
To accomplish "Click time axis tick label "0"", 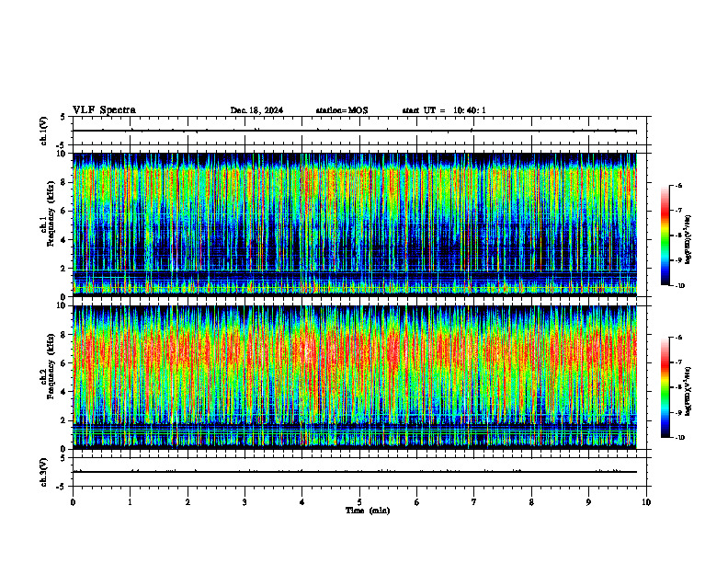I will [x=73, y=502].
